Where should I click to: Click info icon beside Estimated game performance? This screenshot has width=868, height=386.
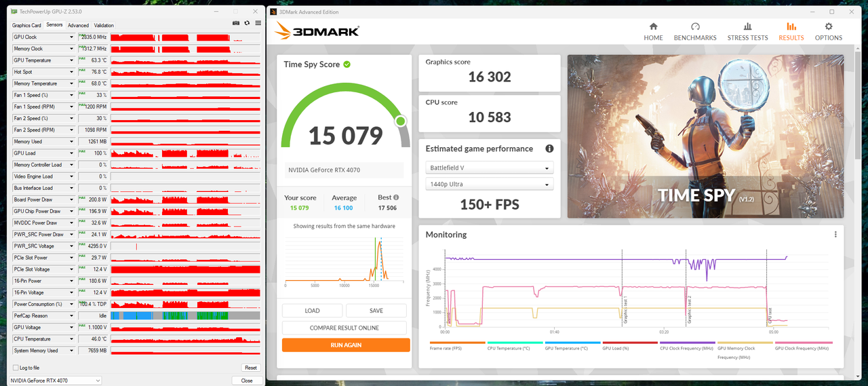click(549, 149)
